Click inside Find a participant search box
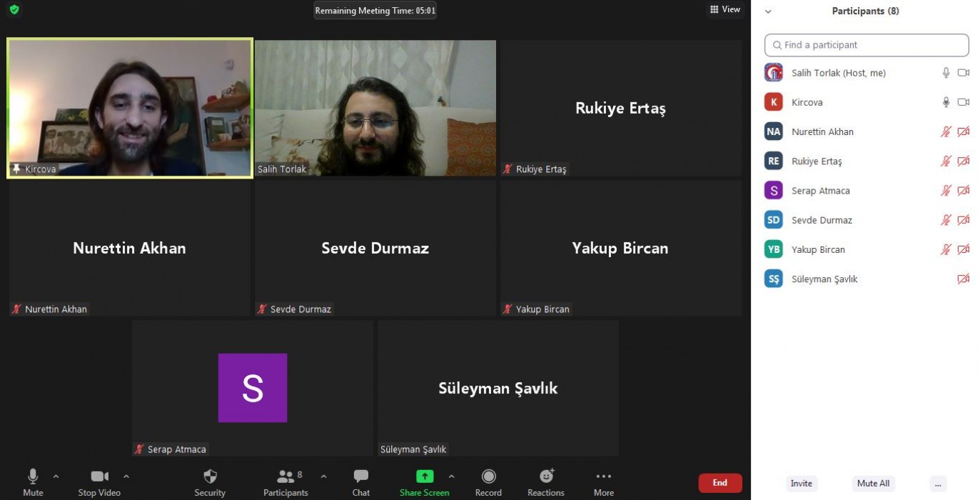The width and height of the screenshot is (980, 500). [867, 45]
